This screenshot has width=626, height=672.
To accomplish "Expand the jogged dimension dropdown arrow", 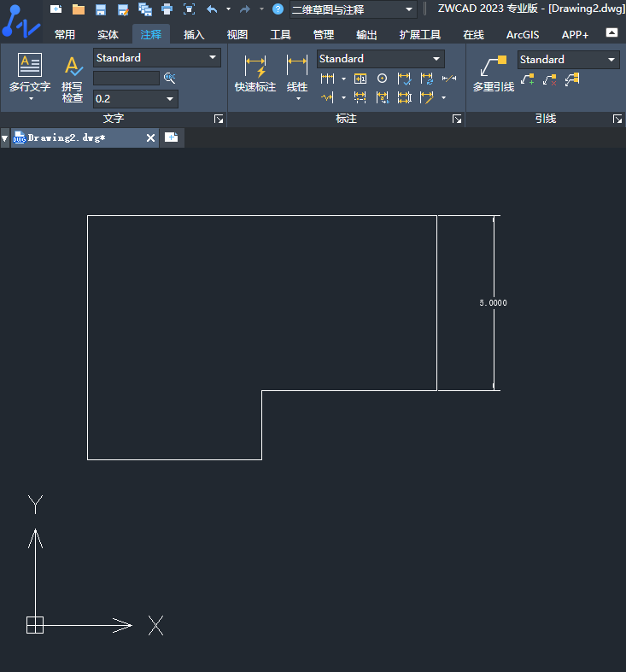I will pyautogui.click(x=343, y=98).
